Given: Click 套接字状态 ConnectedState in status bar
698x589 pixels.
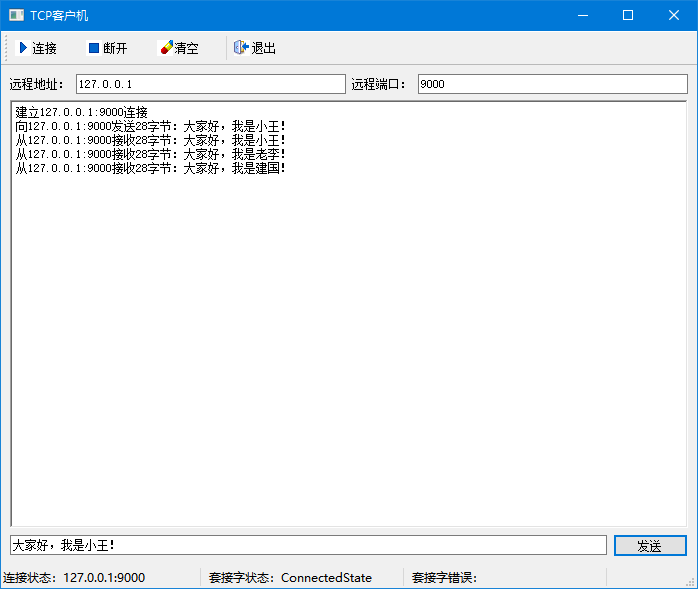Looking at the screenshot, I should 290,577.
